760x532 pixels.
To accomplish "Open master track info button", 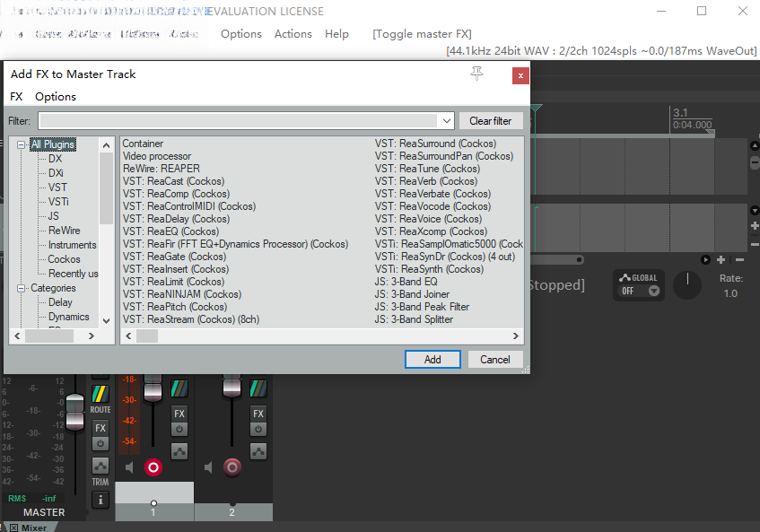I will [x=100, y=500].
